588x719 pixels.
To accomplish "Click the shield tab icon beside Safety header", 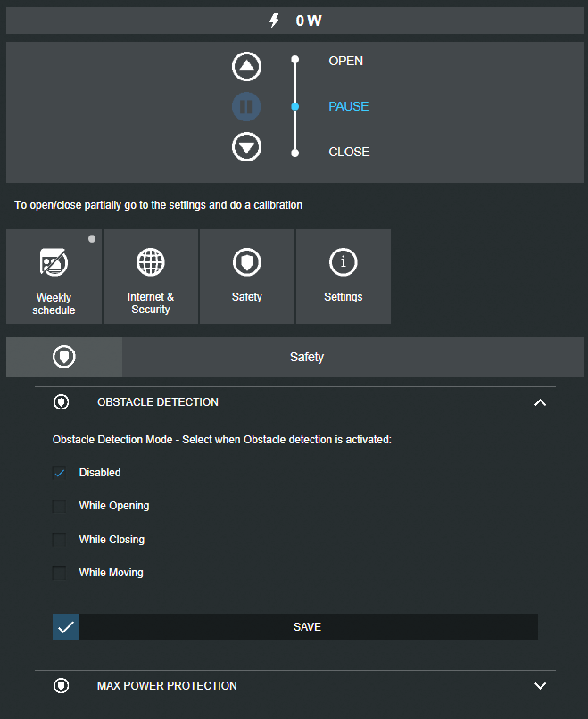I will click(64, 357).
